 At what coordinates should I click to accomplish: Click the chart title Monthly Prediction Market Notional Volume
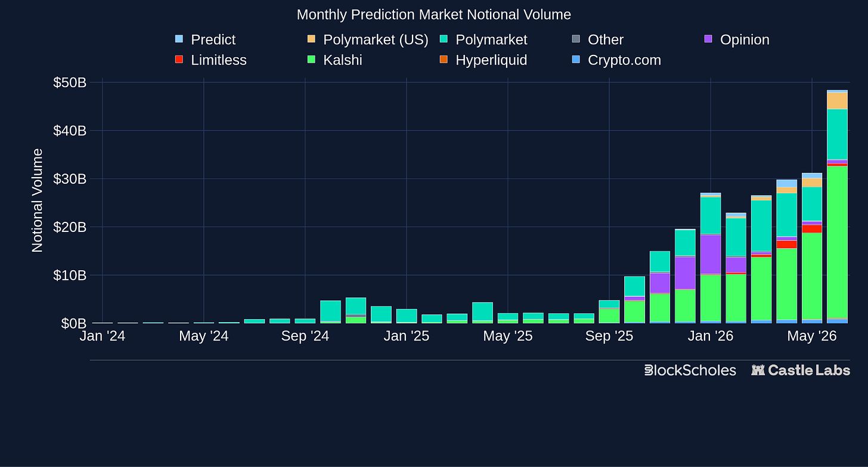[x=434, y=14]
